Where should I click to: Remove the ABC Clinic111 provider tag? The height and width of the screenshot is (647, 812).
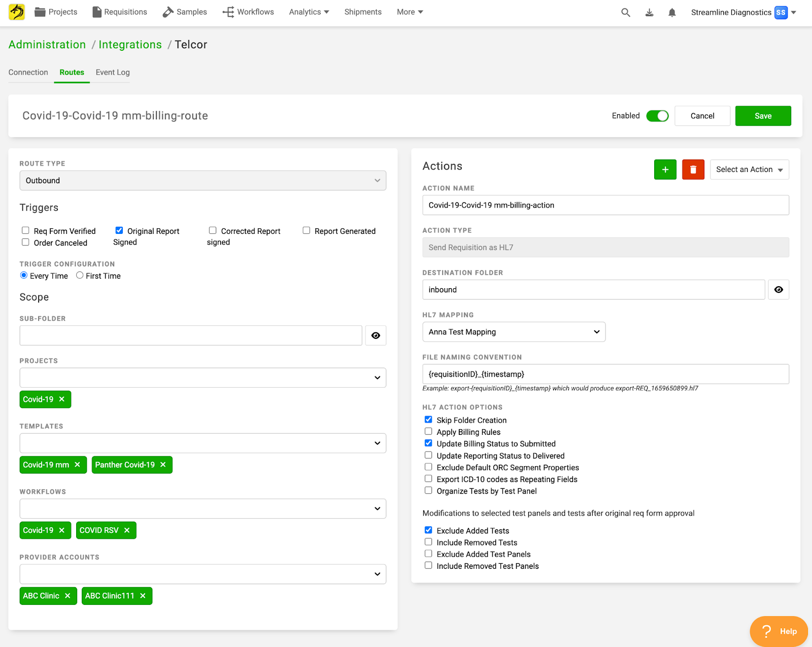pyautogui.click(x=143, y=596)
